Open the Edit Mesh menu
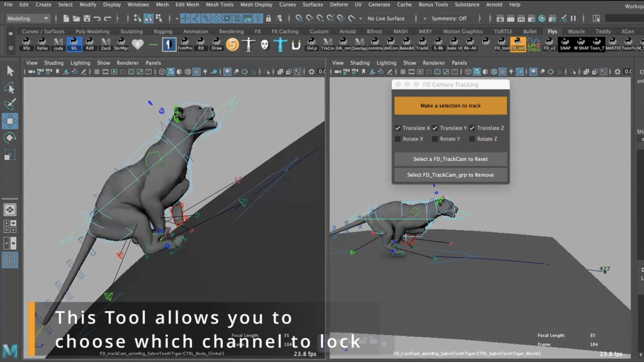This screenshot has height=362, width=644. [187, 4]
